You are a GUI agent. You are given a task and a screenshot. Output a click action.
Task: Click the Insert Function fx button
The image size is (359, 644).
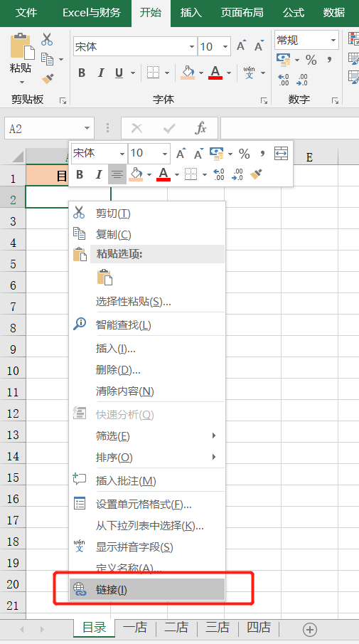coord(200,128)
